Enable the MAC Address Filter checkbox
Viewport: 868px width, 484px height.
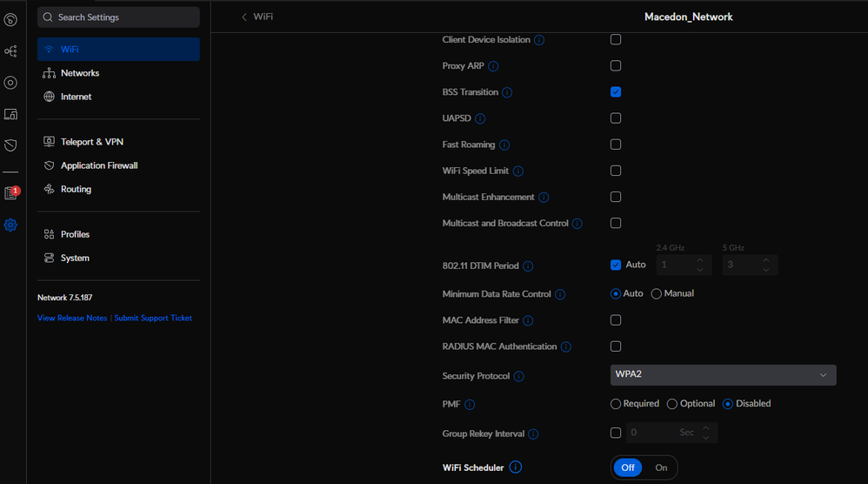pos(616,320)
